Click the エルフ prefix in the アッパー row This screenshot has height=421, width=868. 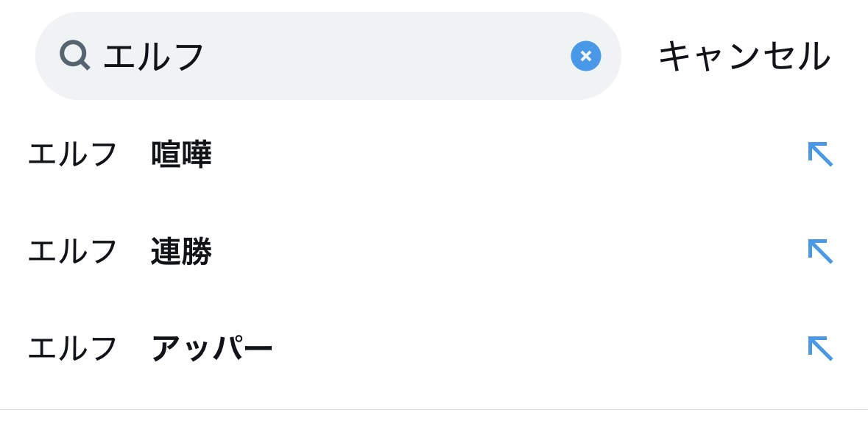tap(73, 349)
